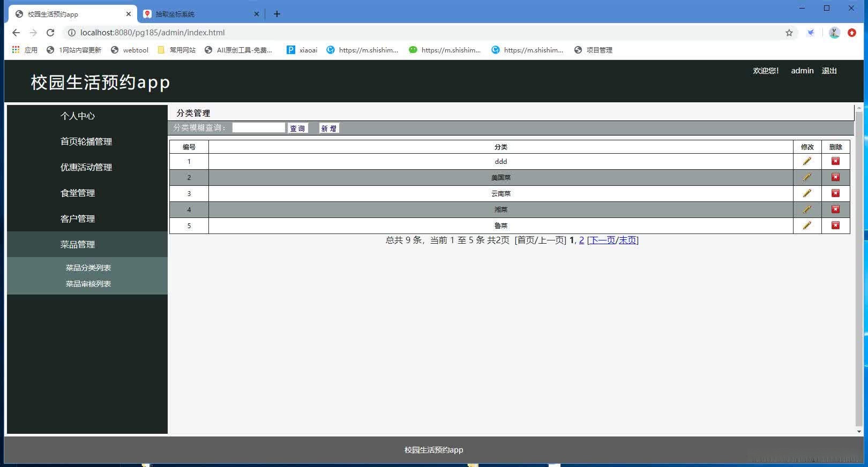The image size is (868, 467).
Task: Open 首页轮播管理 menu
Action: pyautogui.click(x=87, y=141)
